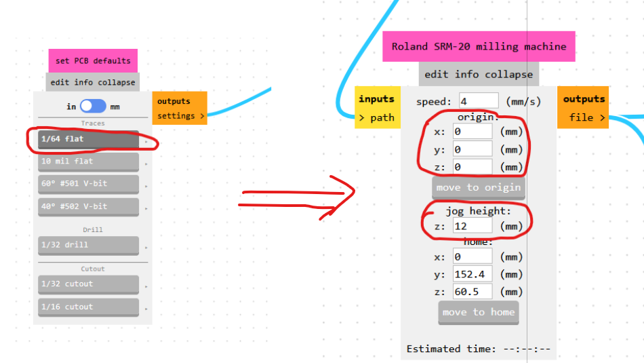Click 'edit' in the Roland SRM-20 module
Screen dimensions: 644x363
(437, 75)
